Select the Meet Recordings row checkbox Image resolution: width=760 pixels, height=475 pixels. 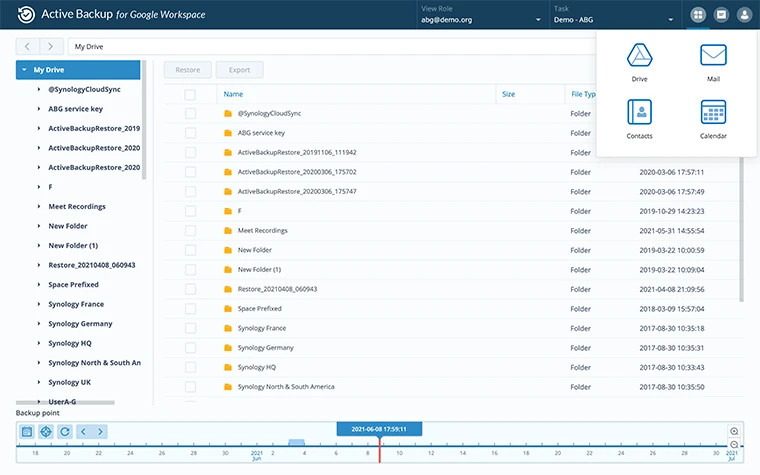point(190,230)
